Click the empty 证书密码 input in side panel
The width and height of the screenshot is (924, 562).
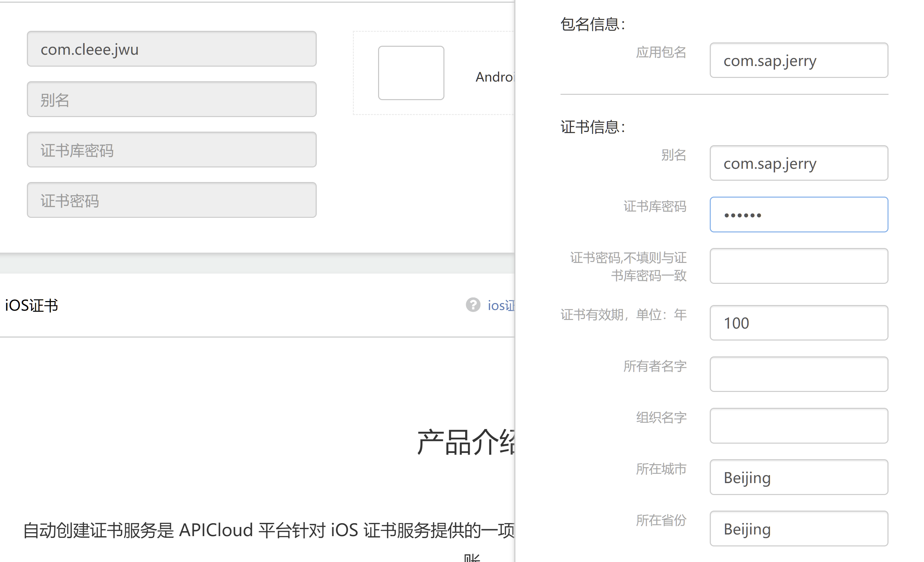pyautogui.click(x=798, y=266)
